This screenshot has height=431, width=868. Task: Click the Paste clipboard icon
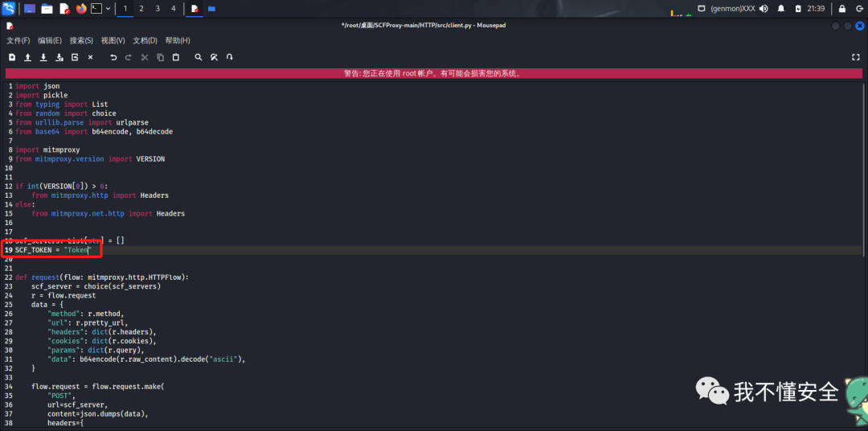pos(175,57)
